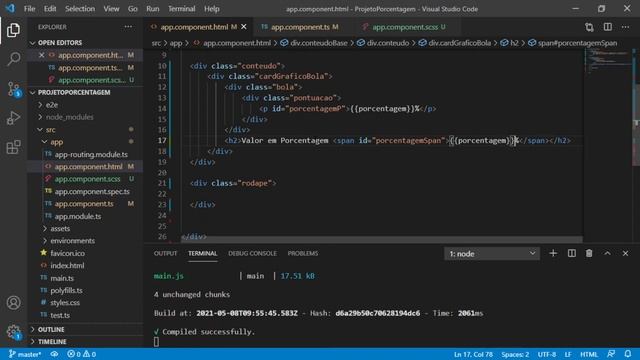Split the terminal panel
640x360 pixels.
point(571,253)
